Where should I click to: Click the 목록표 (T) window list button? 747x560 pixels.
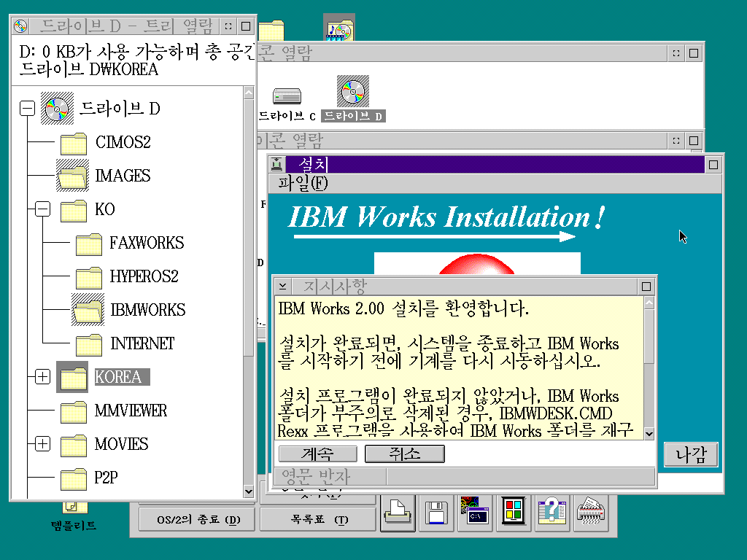coord(319,519)
